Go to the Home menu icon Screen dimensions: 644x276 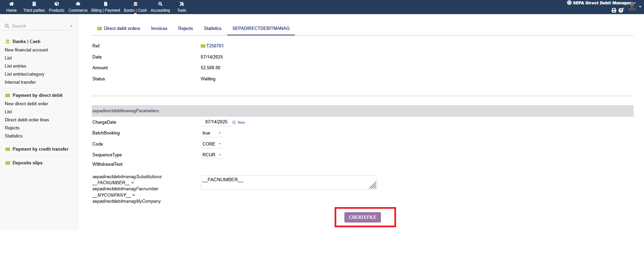tap(11, 4)
